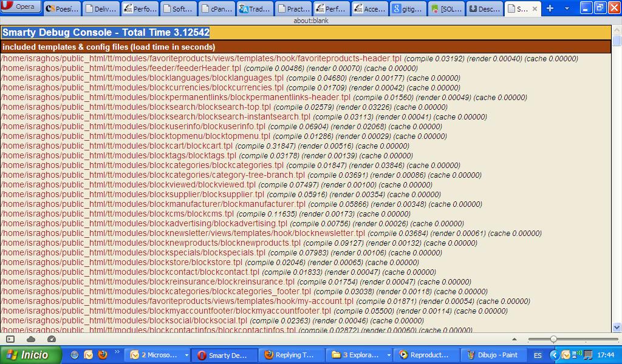Click the blocktags.tpl row
This screenshot has height=364, width=622.
coord(207,156)
